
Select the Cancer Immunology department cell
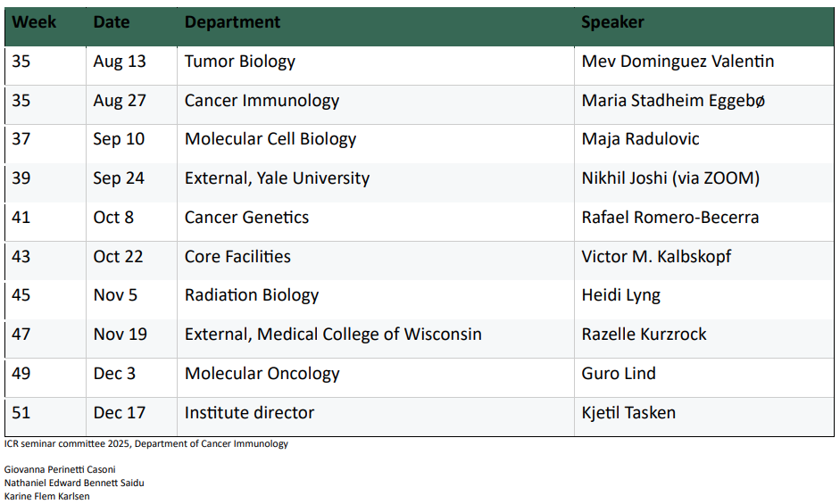(x=262, y=100)
